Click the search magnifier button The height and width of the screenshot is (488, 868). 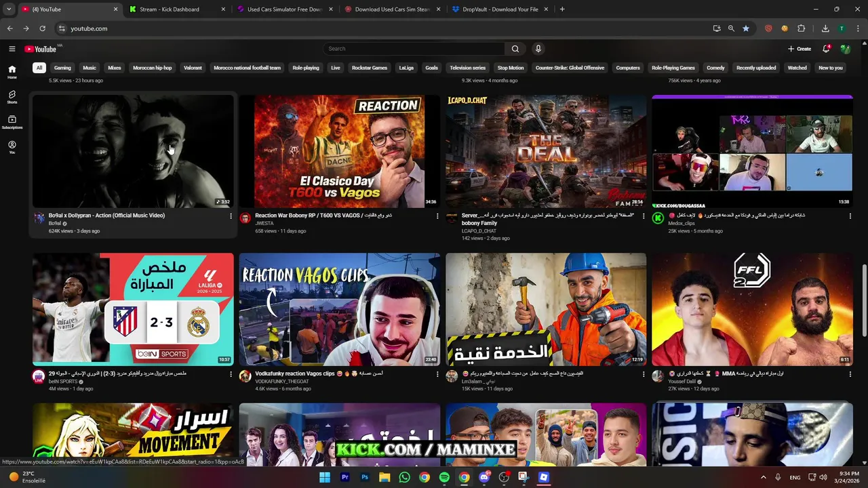[x=515, y=49]
